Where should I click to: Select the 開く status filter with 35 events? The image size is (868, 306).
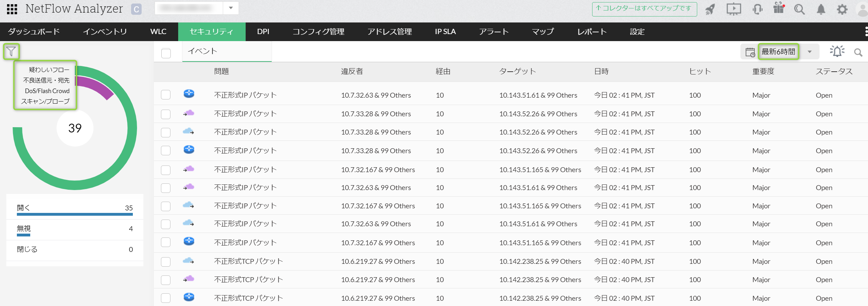(x=75, y=208)
